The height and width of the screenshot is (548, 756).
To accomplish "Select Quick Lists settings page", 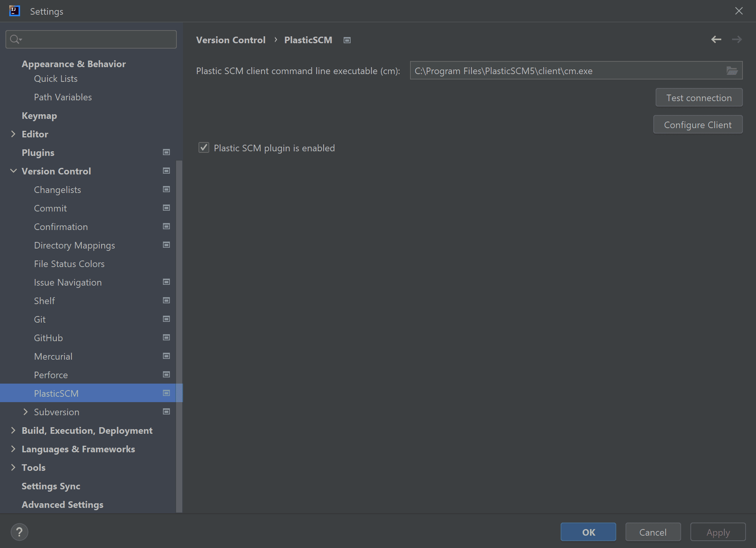I will 56,79.
